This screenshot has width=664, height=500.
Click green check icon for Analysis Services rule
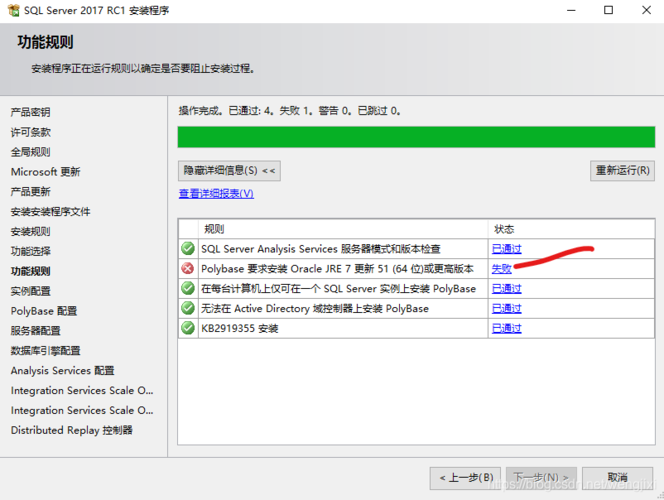[x=188, y=249]
